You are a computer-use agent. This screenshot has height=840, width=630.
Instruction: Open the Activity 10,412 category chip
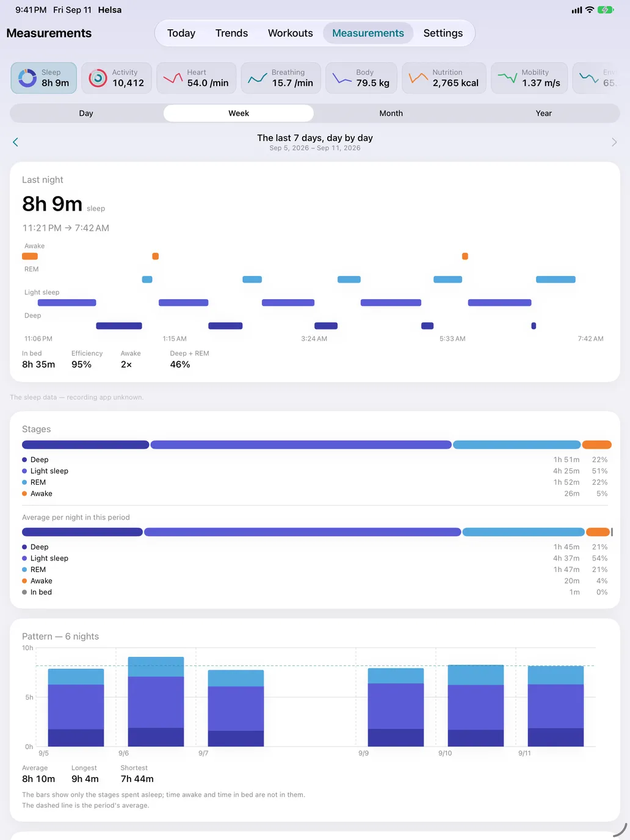pos(117,78)
